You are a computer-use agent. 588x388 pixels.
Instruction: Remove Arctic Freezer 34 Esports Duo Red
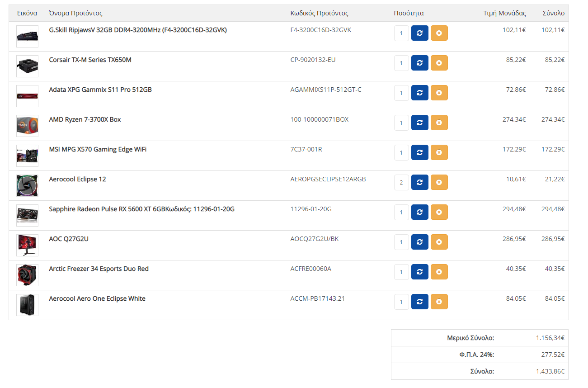coord(439,272)
